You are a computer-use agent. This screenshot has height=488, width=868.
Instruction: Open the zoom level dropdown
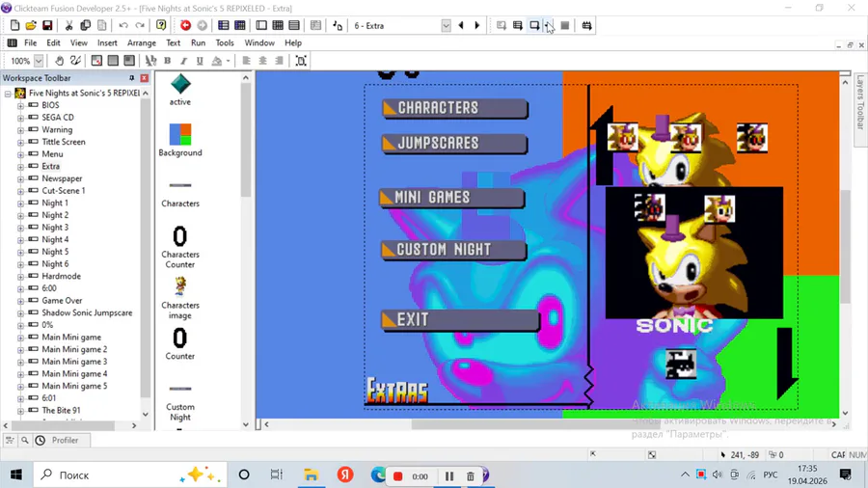[x=39, y=61]
